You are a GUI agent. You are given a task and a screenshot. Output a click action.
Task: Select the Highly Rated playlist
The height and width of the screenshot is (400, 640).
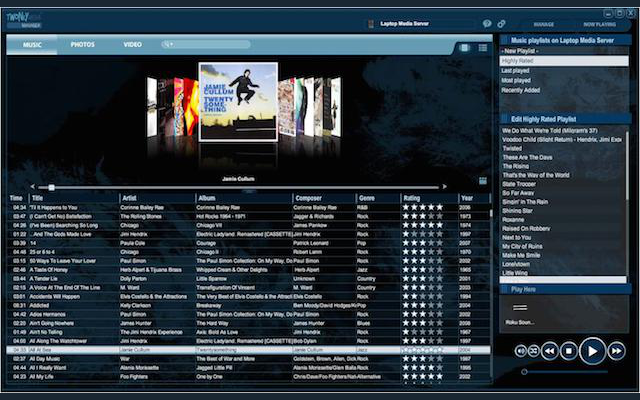coord(564,61)
